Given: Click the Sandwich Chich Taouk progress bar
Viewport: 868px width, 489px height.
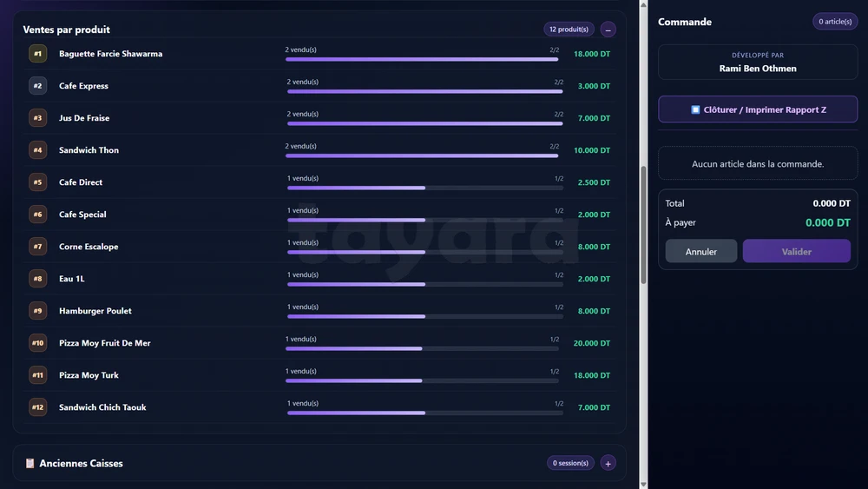Looking at the screenshot, I should (425, 413).
